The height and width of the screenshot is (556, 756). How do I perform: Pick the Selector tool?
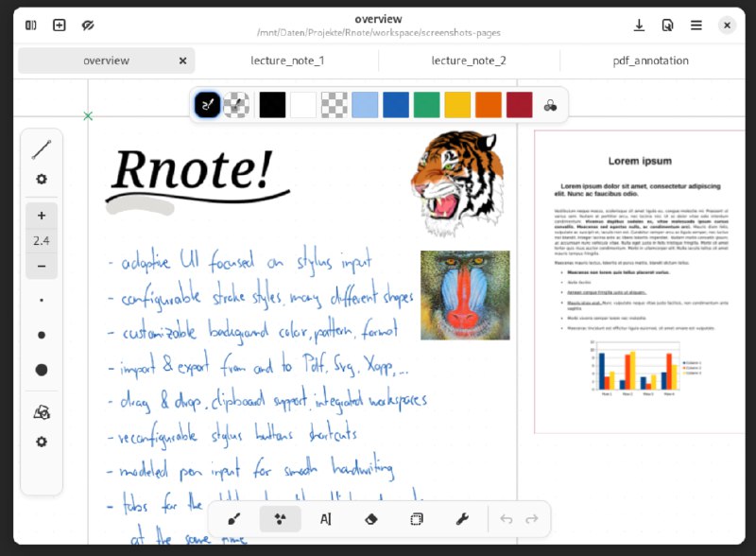tap(416, 518)
